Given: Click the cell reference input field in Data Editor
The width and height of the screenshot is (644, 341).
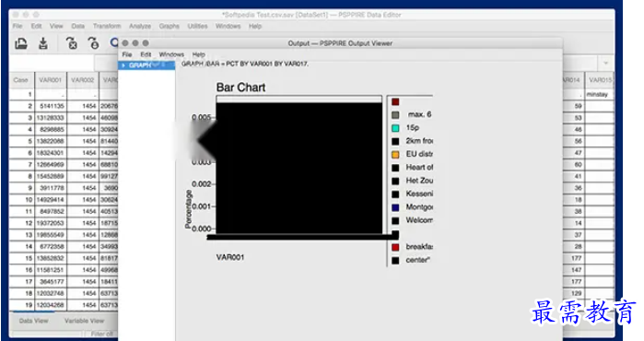Looking at the screenshot, I should point(52,63).
